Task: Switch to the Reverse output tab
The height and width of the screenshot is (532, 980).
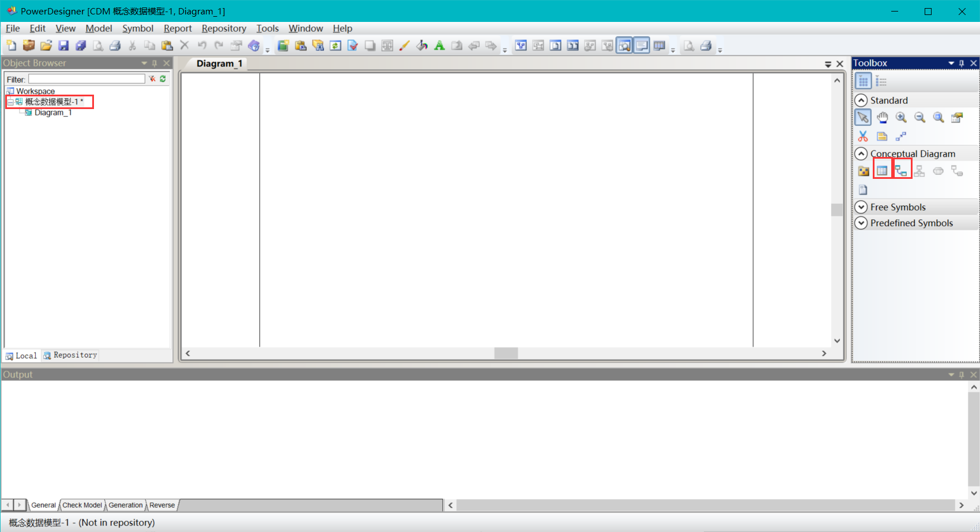Action: pyautogui.click(x=162, y=505)
